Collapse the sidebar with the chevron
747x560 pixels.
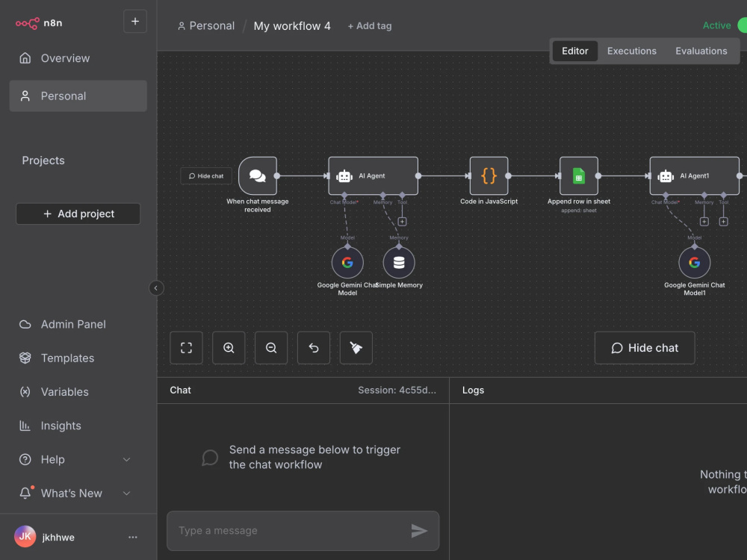point(156,288)
